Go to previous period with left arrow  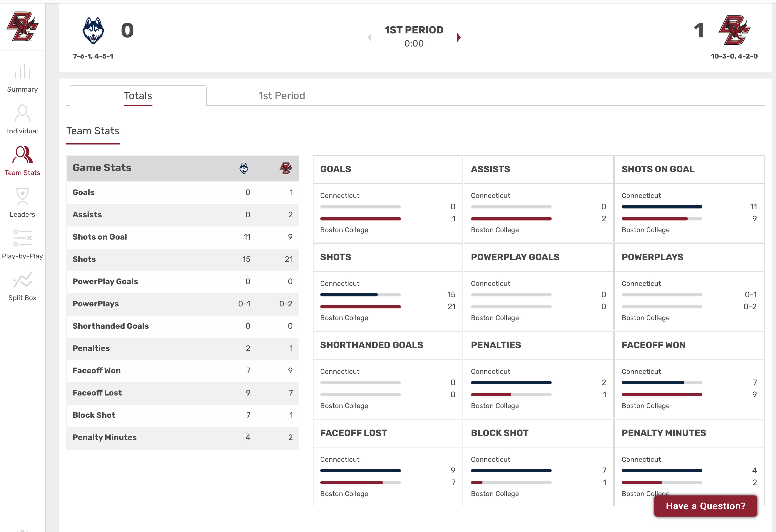tap(370, 37)
